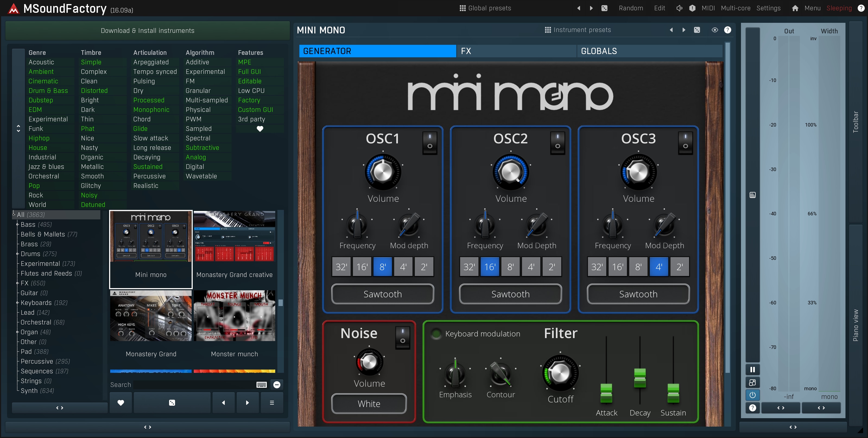
Task: Click the random dice button in browser
Action: point(172,403)
